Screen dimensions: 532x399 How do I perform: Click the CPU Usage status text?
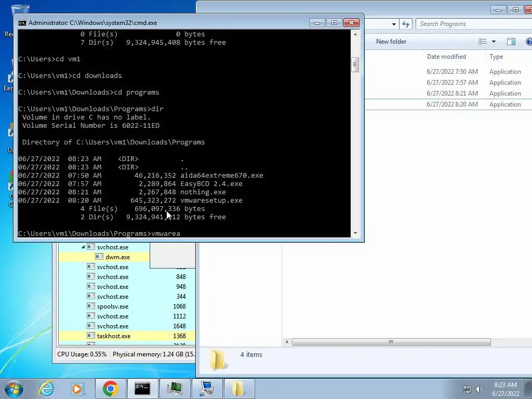[82, 354]
